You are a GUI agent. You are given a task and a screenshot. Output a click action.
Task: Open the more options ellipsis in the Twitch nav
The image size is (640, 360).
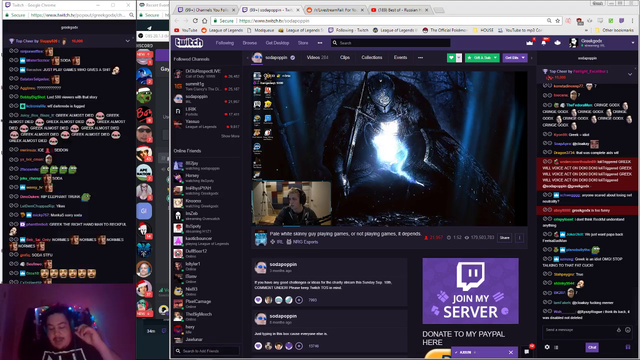320,42
